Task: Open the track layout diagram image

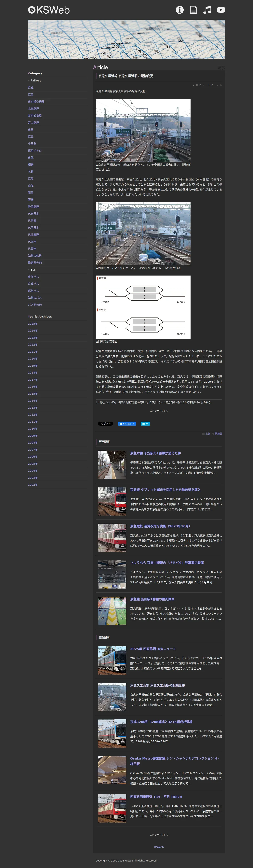Action: 143,307
